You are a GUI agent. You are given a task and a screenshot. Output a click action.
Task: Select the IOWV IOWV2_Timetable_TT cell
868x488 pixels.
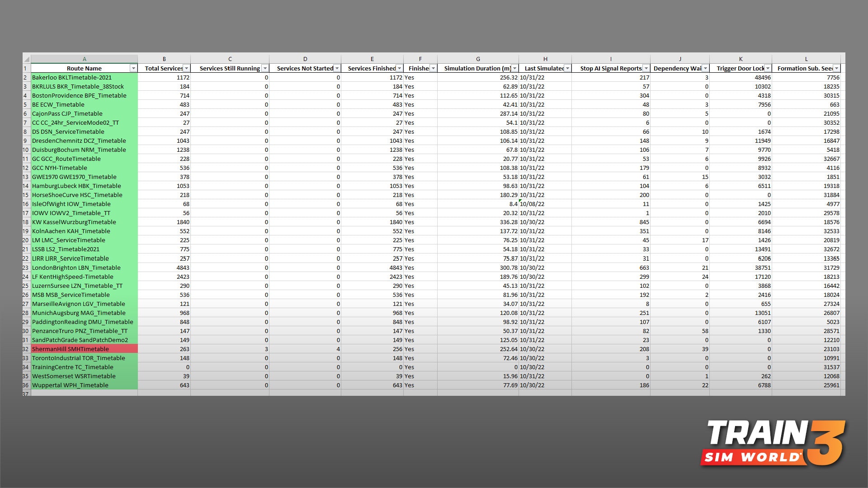(x=84, y=213)
